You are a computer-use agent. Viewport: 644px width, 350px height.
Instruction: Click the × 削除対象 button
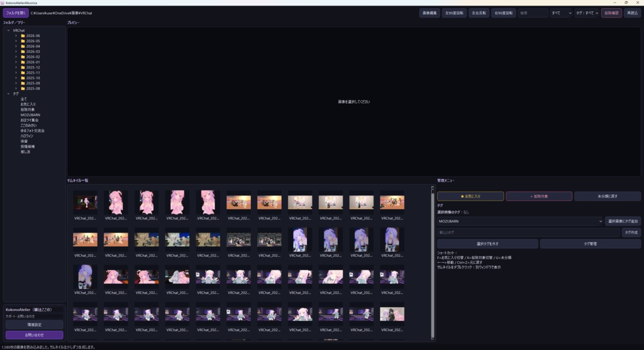[x=539, y=196]
